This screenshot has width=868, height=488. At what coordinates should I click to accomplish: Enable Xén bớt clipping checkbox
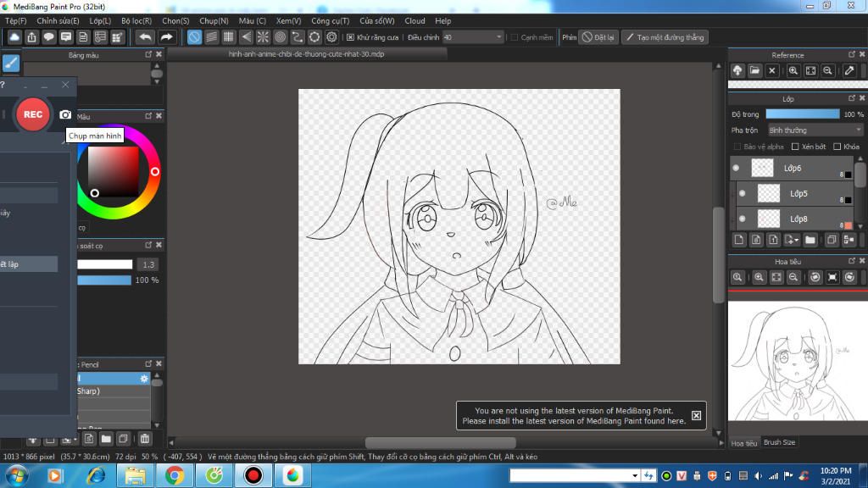tap(795, 147)
